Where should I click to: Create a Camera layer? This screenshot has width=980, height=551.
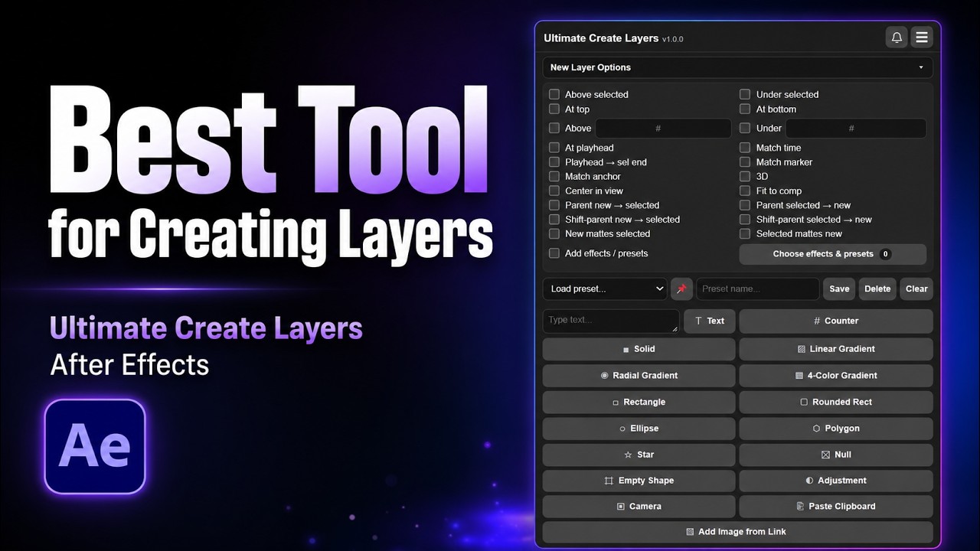pyautogui.click(x=639, y=507)
